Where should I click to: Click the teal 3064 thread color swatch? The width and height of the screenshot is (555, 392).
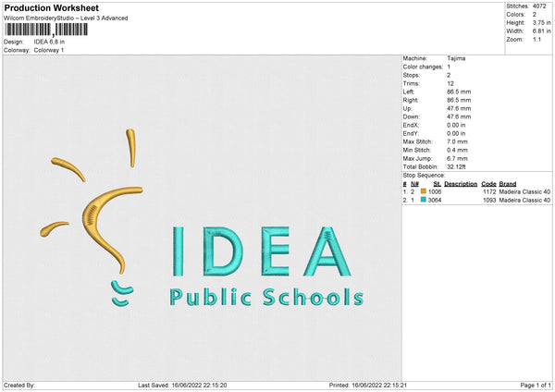pos(424,200)
